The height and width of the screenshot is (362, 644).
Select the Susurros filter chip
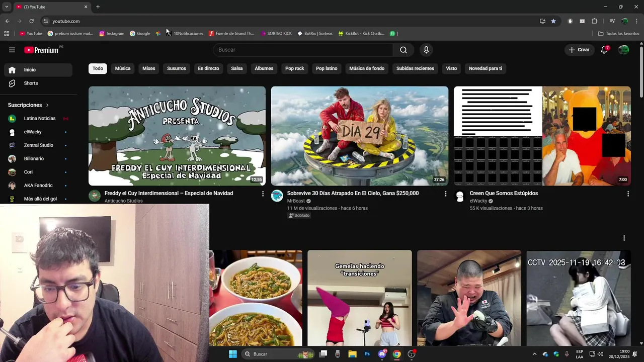point(177,68)
